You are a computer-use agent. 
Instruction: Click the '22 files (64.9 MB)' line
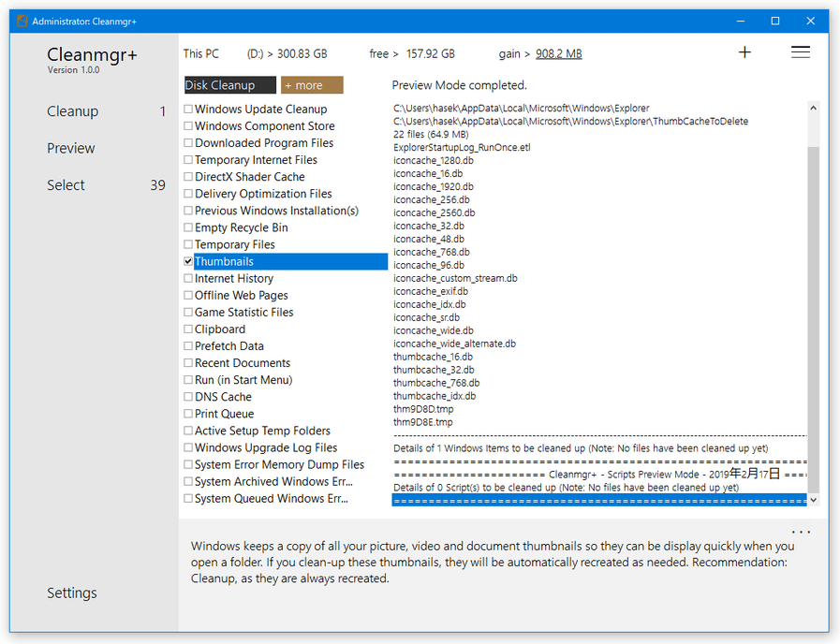click(x=431, y=135)
